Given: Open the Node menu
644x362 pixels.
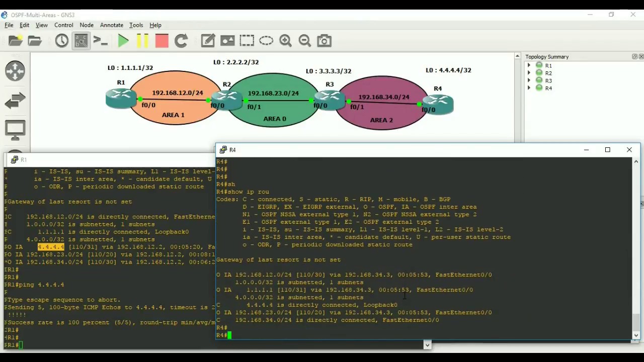Looking at the screenshot, I should (87, 25).
